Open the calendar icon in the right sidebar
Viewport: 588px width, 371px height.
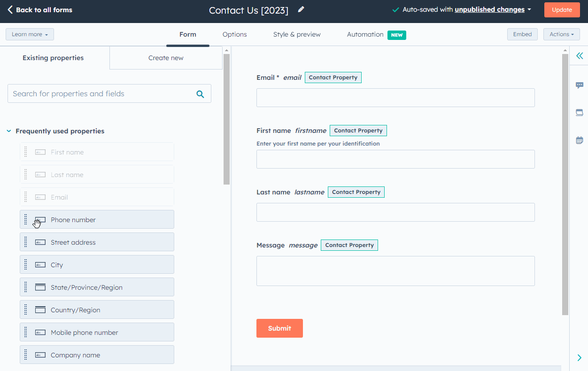point(579,139)
